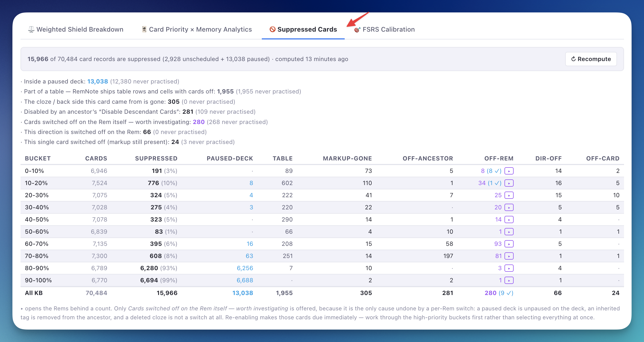This screenshot has height=342, width=644.
Task: Open Card Priority × Memory Analytics tab
Action: point(197,29)
